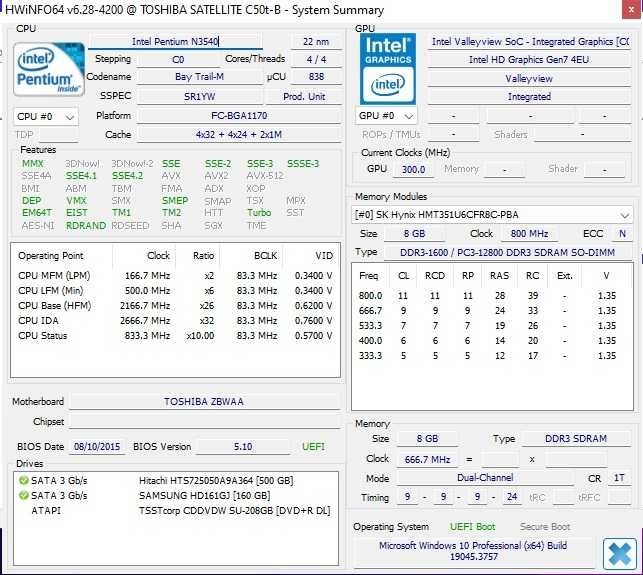643x575 pixels.
Task: Click the Turbo feature label
Action: click(259, 213)
